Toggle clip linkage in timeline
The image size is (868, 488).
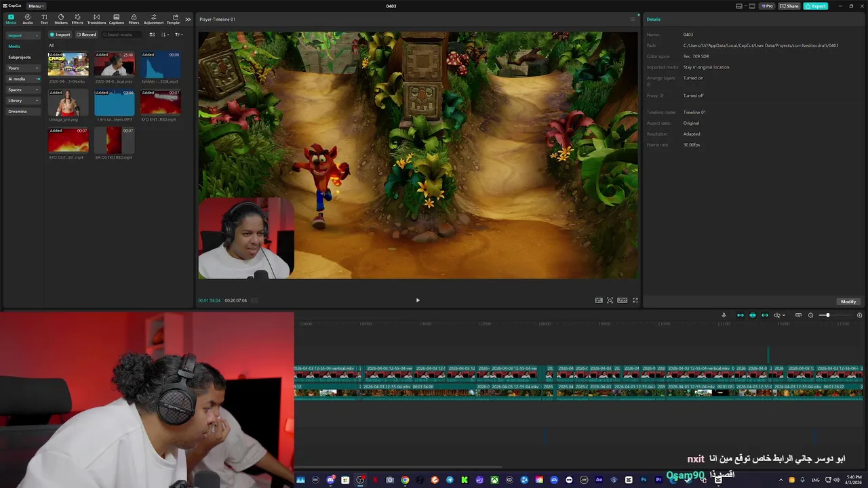coord(765,315)
